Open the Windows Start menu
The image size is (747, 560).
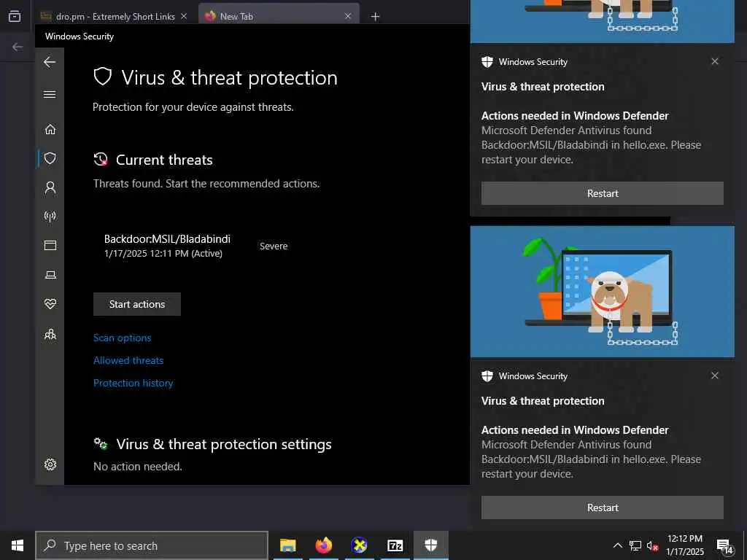(18, 545)
